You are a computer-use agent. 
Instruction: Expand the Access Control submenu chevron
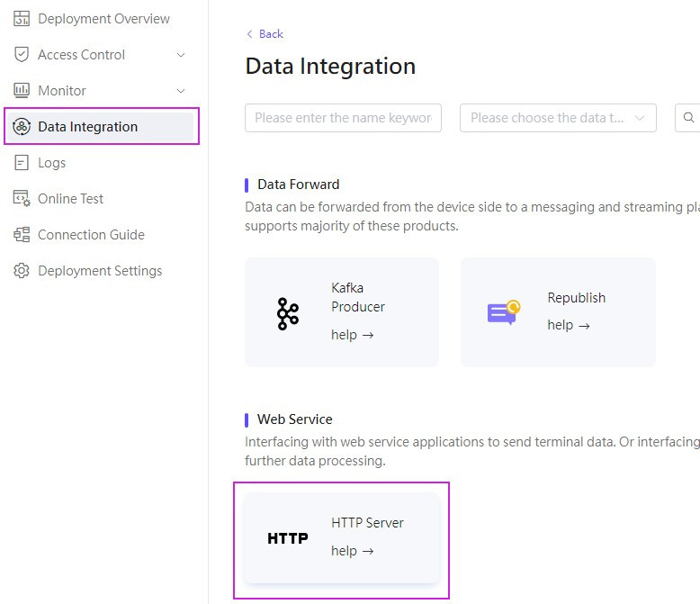pos(181,55)
